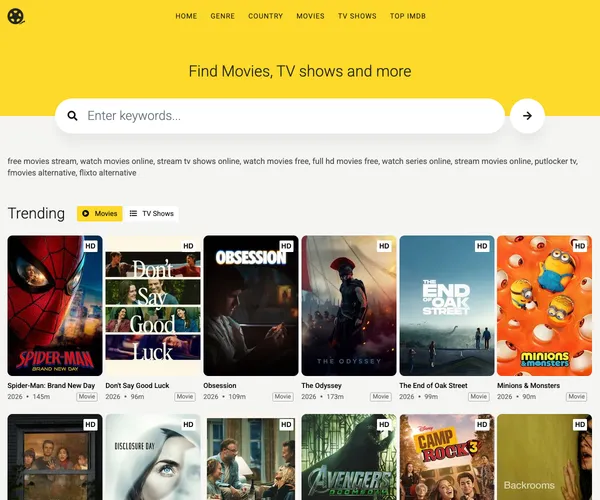
Task: Open the Spider-Man: Brand New Day poster
Action: (55, 306)
